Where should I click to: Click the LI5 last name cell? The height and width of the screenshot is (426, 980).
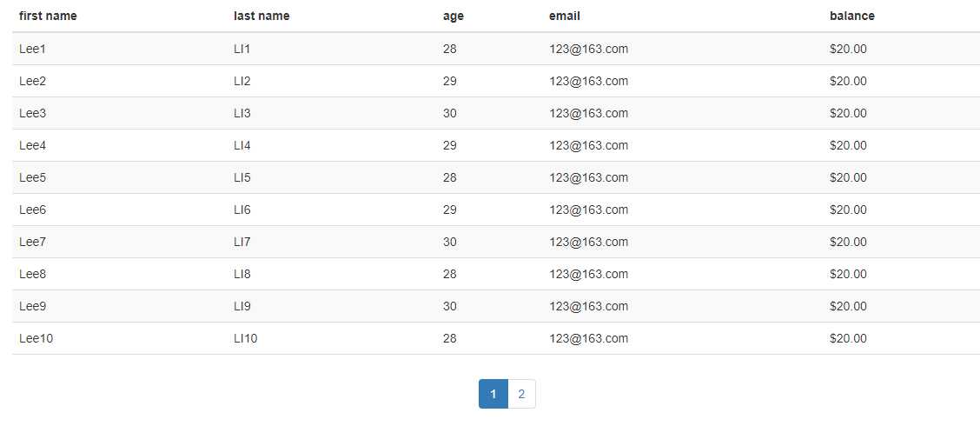tap(242, 177)
